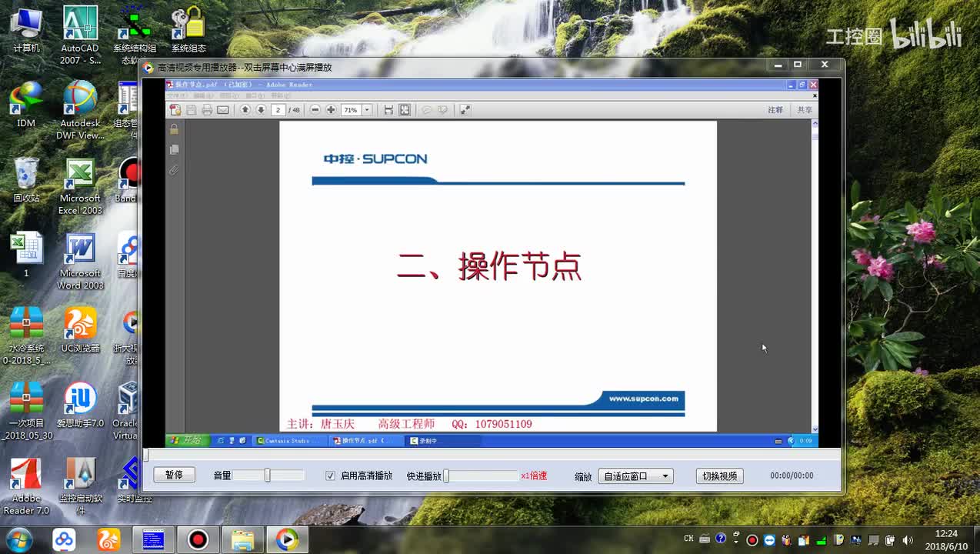Open the 水冷系统 archive on desktop
Image resolution: width=980 pixels, height=554 pixels.
[26, 335]
